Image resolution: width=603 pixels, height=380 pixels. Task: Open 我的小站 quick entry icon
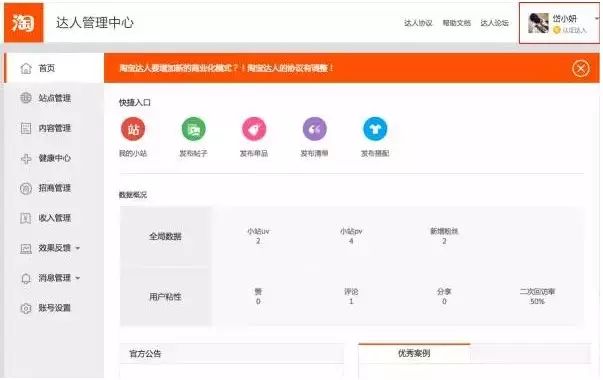tap(133, 129)
